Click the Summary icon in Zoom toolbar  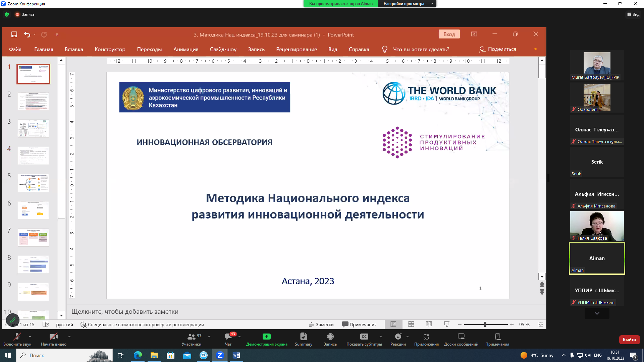click(303, 337)
